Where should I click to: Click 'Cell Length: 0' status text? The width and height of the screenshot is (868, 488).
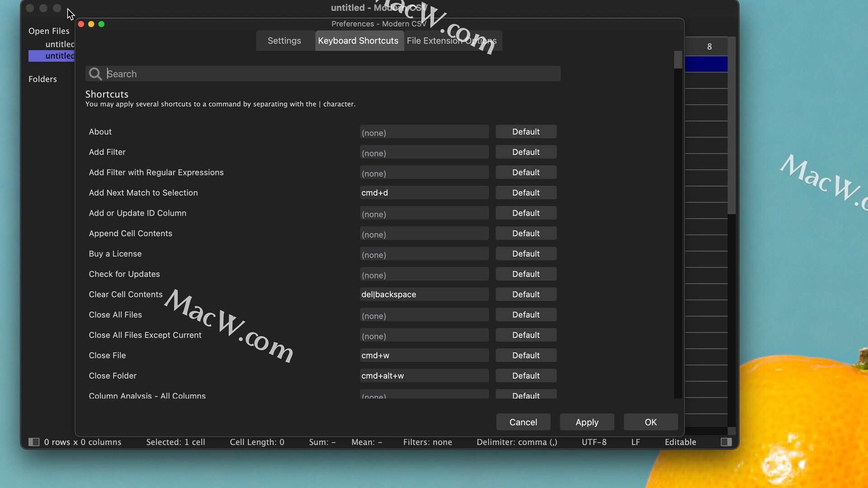257,442
